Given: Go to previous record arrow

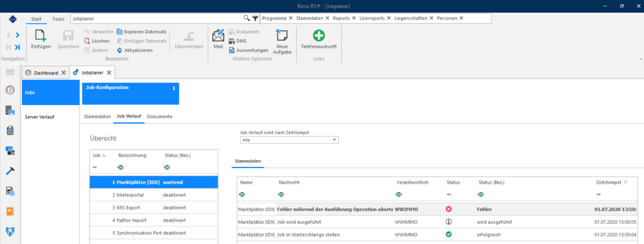Looking at the screenshot, I should pyautogui.click(x=9, y=35).
